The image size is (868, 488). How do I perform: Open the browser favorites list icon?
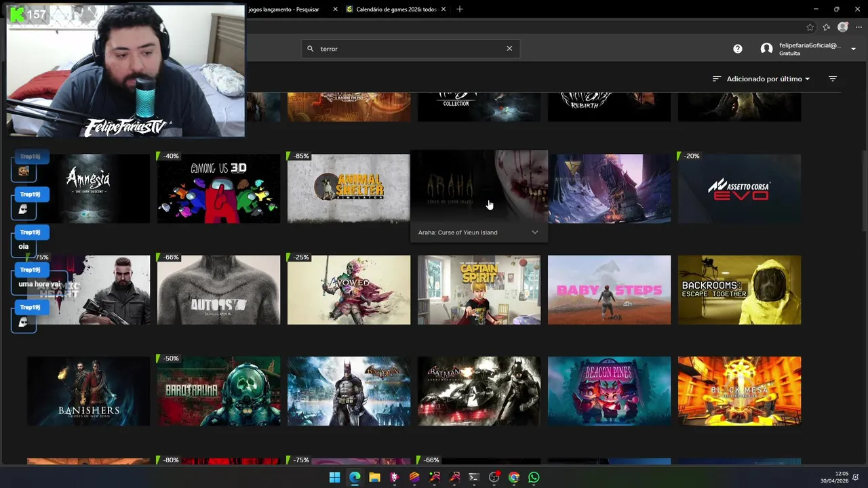click(826, 27)
